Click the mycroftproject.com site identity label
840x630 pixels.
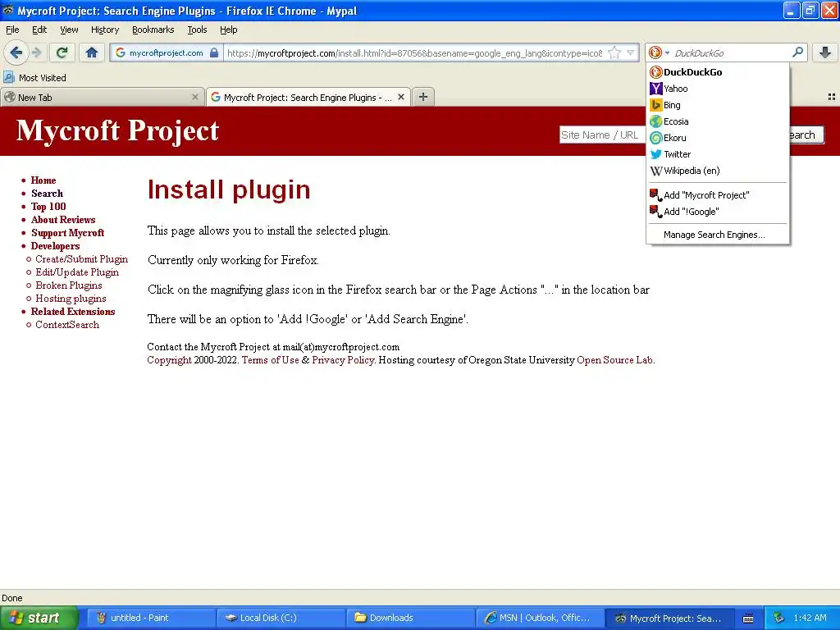point(166,52)
